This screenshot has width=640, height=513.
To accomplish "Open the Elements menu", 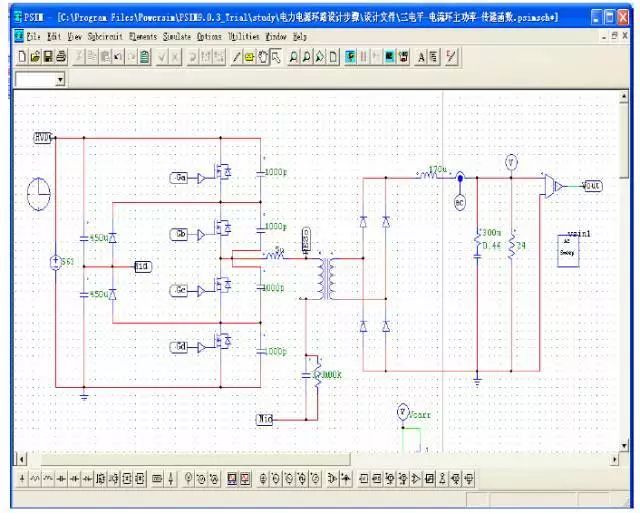I will click(x=143, y=37).
